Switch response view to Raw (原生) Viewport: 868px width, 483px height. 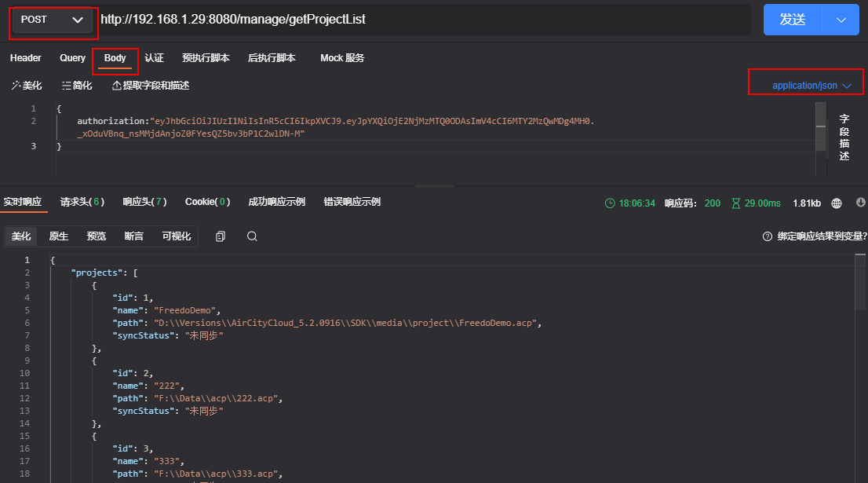point(59,236)
